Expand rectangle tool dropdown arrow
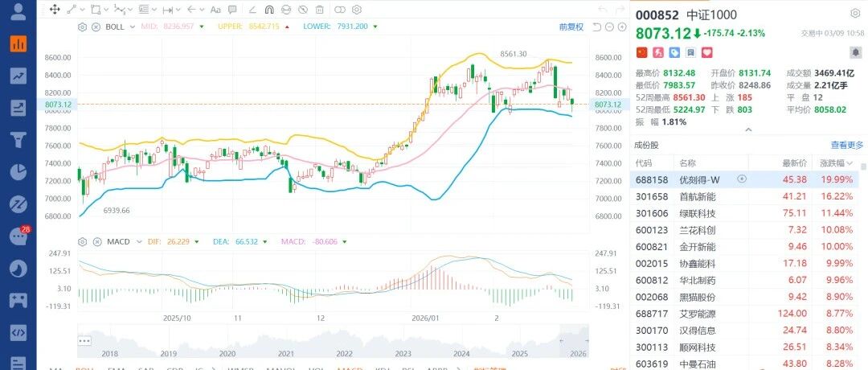The image size is (868, 370). (x=106, y=10)
